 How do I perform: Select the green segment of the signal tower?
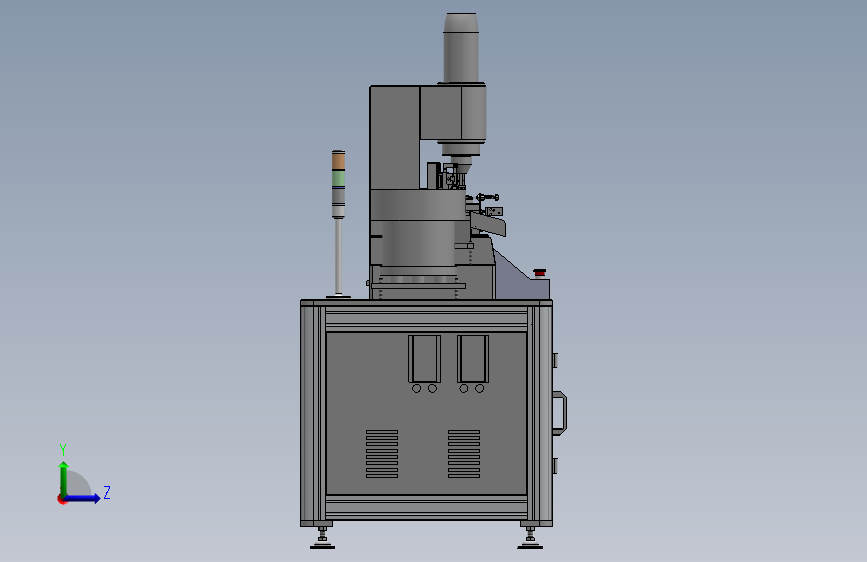pyautogui.click(x=338, y=178)
